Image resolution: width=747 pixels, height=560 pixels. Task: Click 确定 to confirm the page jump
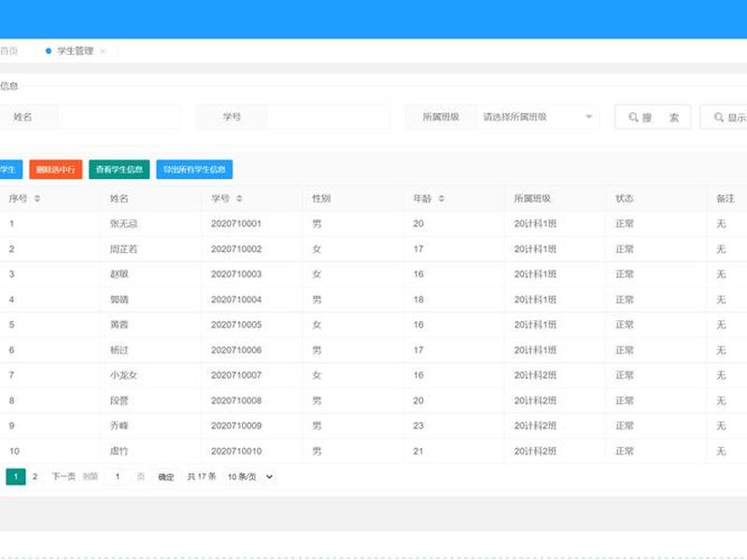[166, 477]
